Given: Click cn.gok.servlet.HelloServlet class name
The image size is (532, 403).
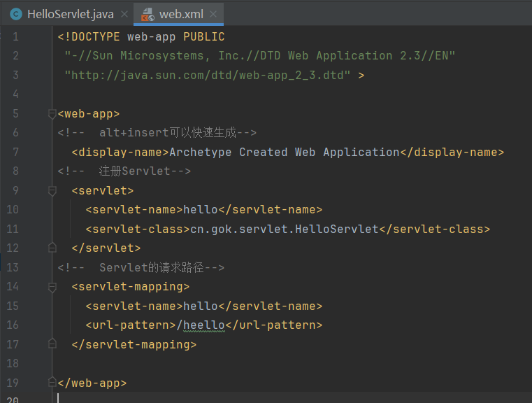Looking at the screenshot, I should point(285,229).
